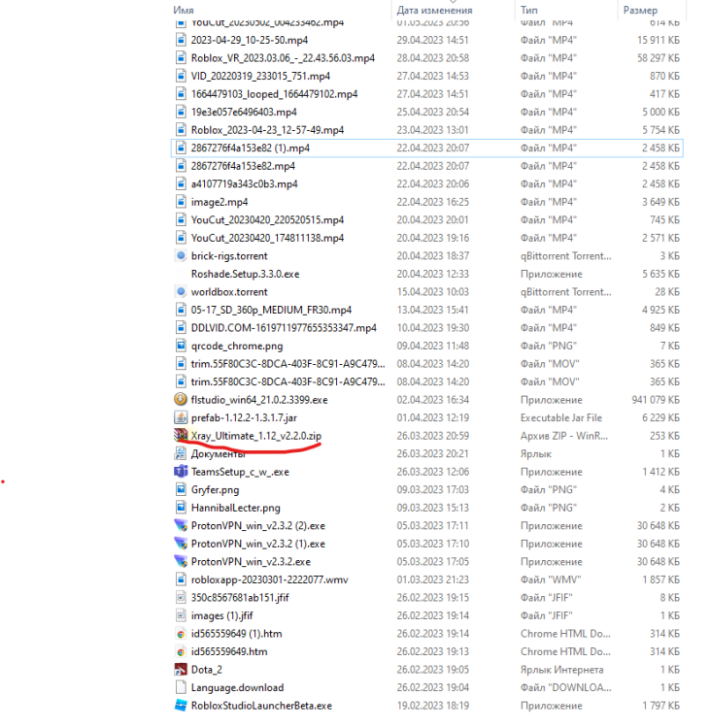Screen dimensions: 710x728
Task: Click the DDLVID.COM mp4 file icon
Action: [181, 328]
